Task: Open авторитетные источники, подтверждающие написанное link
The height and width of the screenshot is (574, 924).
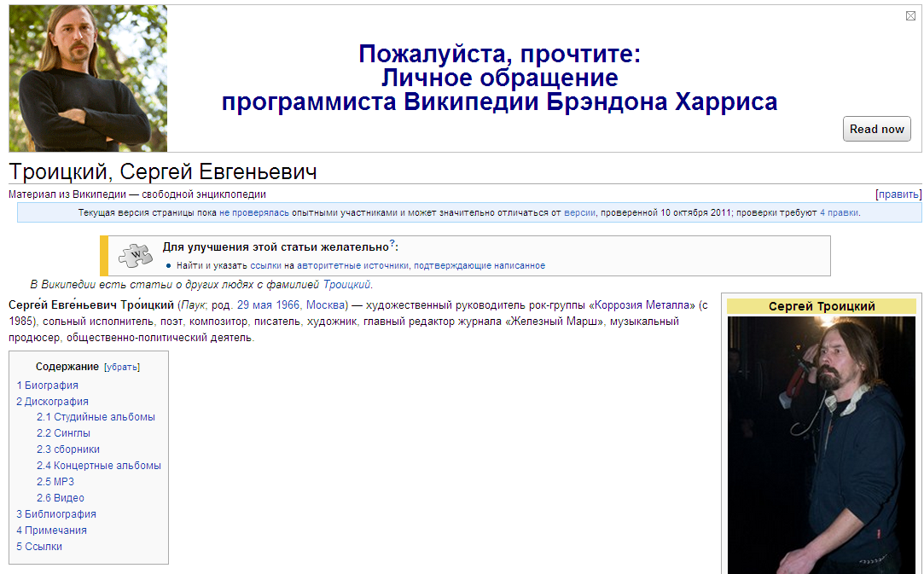Action: pos(421,266)
